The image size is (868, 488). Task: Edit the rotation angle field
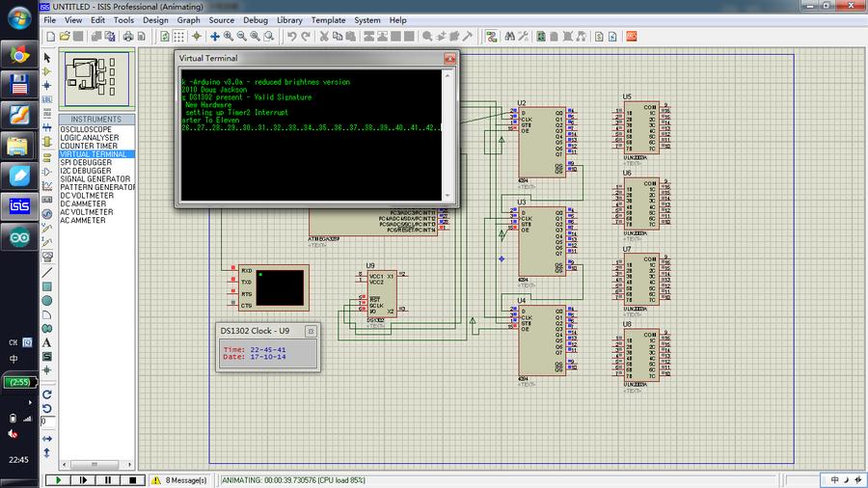[47, 422]
